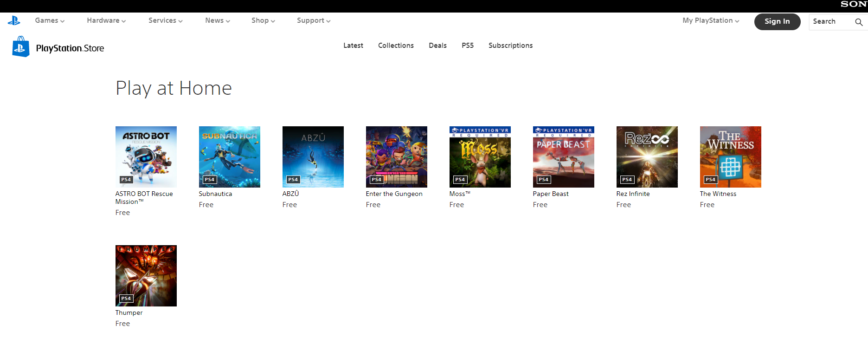Click the PlayStation VR Required banner on Moss
This screenshot has height=345, width=868.
480,131
